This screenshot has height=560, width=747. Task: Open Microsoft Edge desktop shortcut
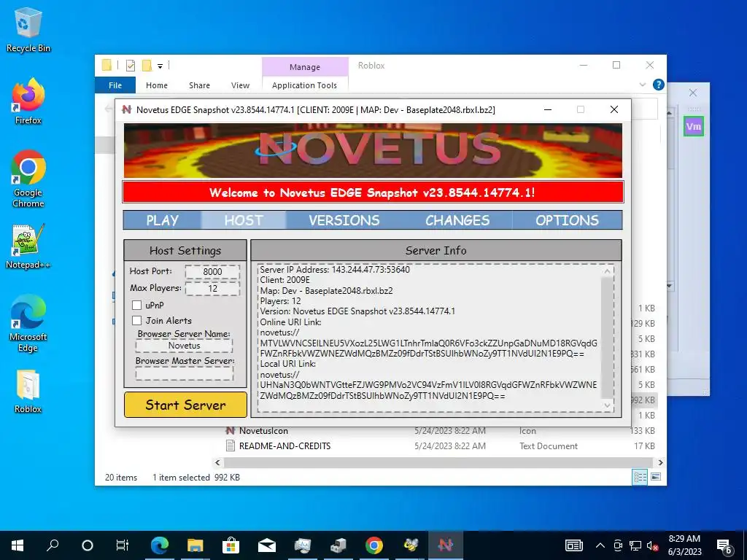coord(28,323)
